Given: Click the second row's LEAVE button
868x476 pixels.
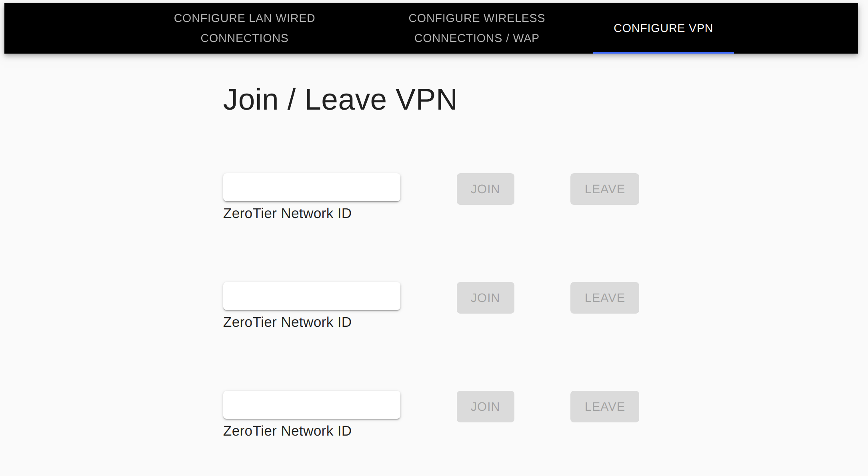Looking at the screenshot, I should pos(604,298).
